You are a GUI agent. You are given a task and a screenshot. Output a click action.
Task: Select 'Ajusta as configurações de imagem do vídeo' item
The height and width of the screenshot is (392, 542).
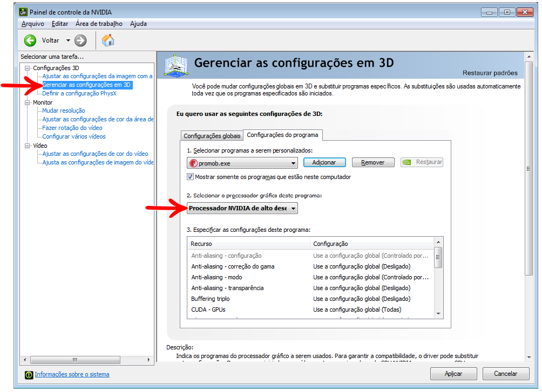tap(98, 162)
